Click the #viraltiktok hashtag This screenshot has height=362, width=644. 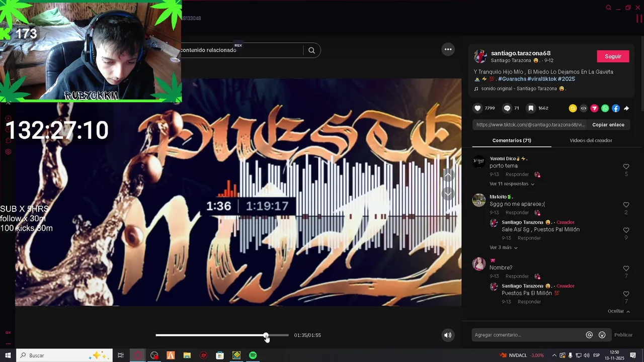point(542,79)
